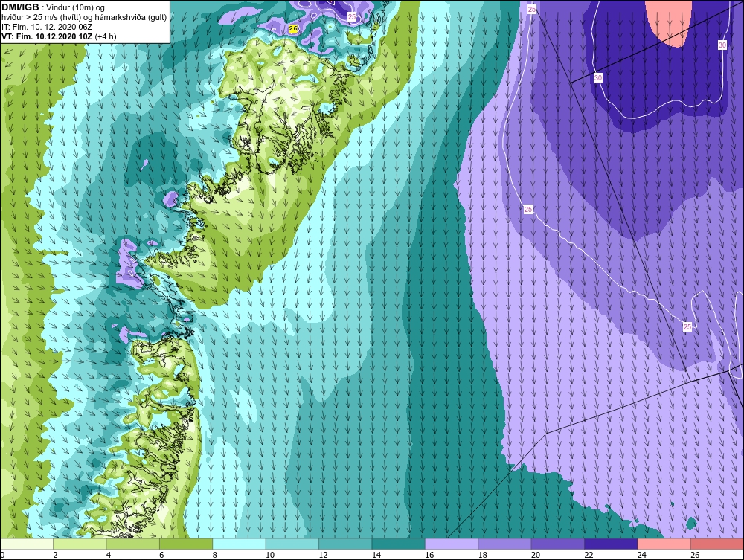Click the "18" legend scale value
Screen dimensions: 744x560
pos(483,555)
